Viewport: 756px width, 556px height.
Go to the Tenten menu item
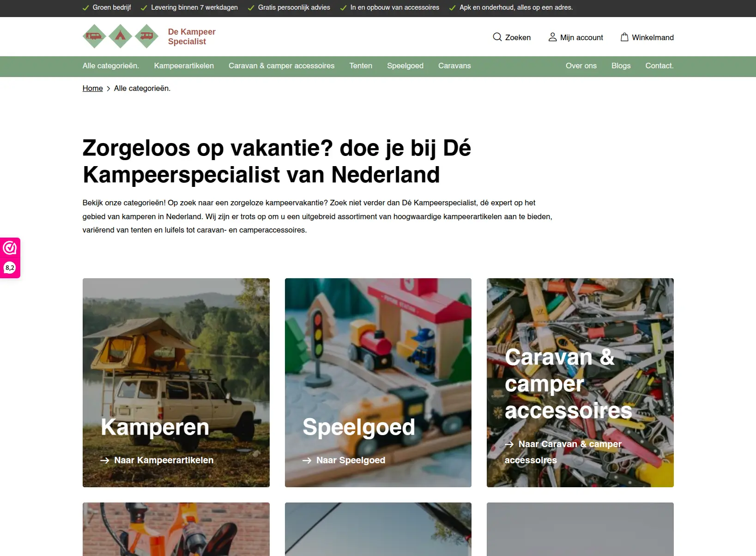click(361, 66)
